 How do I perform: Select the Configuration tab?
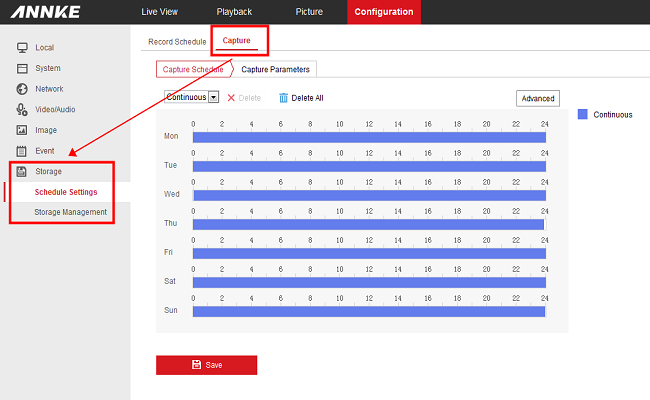[384, 12]
